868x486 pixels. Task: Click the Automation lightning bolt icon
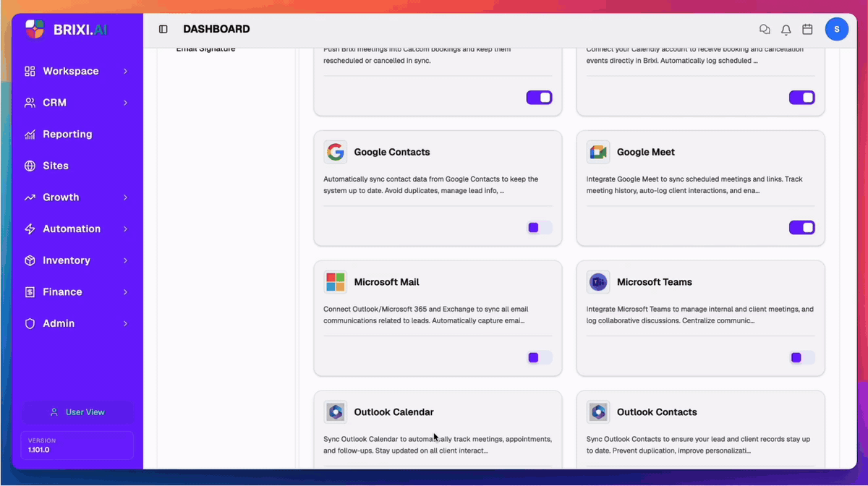pyautogui.click(x=30, y=229)
